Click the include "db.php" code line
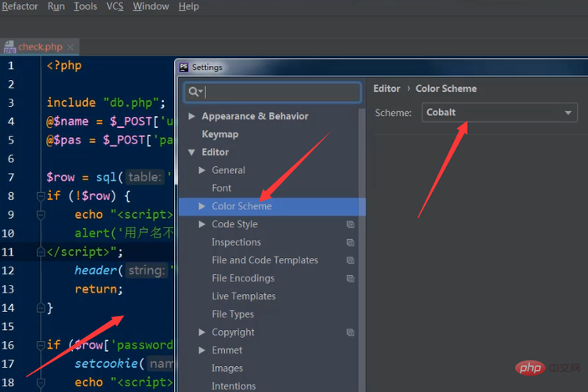The width and height of the screenshot is (588, 392). [106, 103]
